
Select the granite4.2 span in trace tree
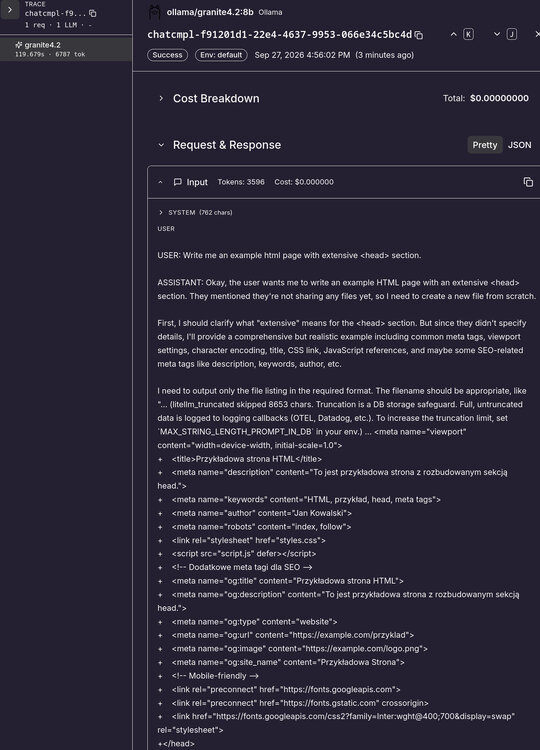click(x=66, y=49)
